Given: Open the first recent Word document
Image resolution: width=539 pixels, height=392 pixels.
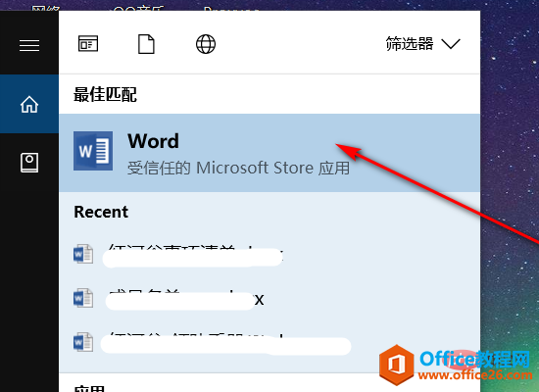Looking at the screenshot, I should pyautogui.click(x=269, y=255).
